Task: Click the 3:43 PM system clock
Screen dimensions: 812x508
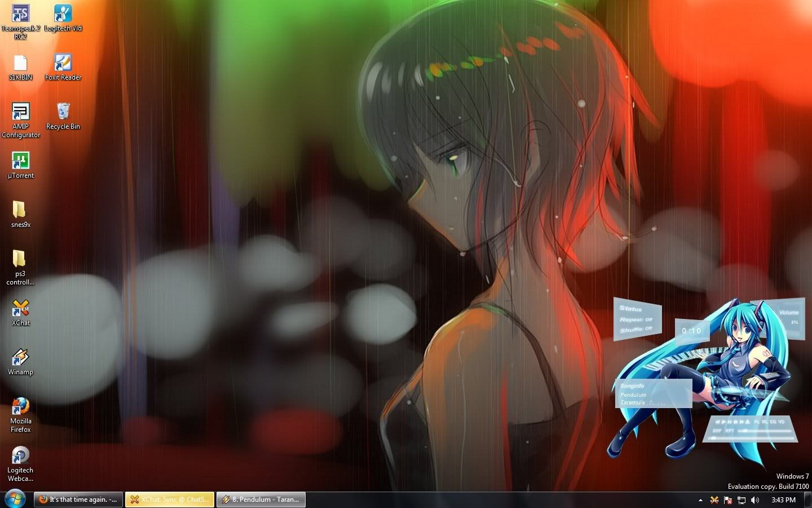Action: coord(783,500)
